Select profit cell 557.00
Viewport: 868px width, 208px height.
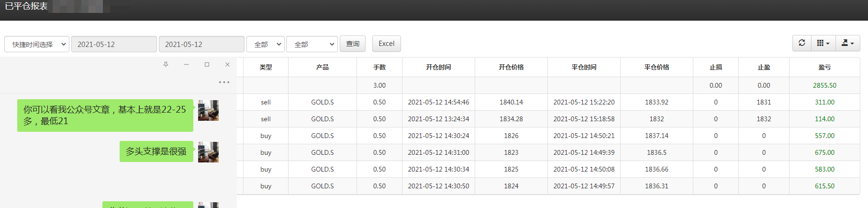pyautogui.click(x=824, y=136)
